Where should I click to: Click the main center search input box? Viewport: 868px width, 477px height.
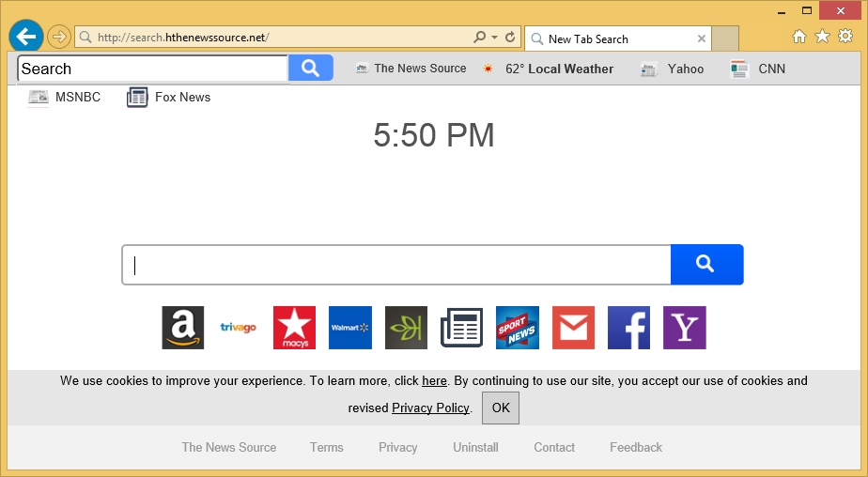396,265
